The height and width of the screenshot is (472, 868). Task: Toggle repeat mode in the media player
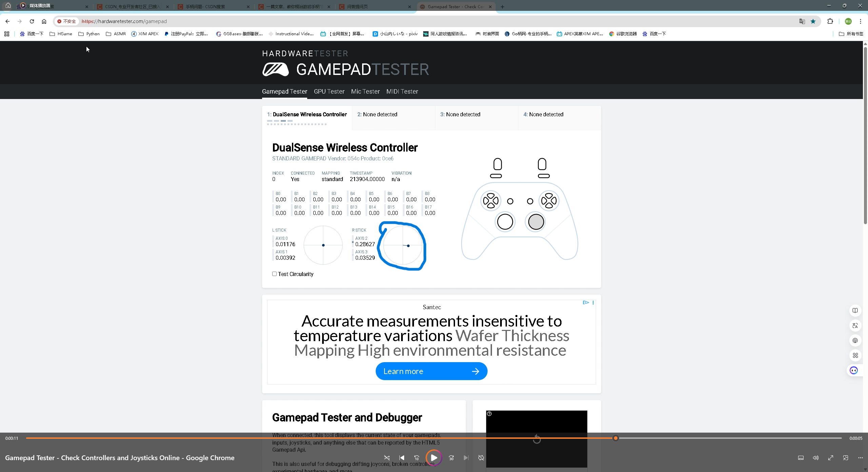point(481,458)
